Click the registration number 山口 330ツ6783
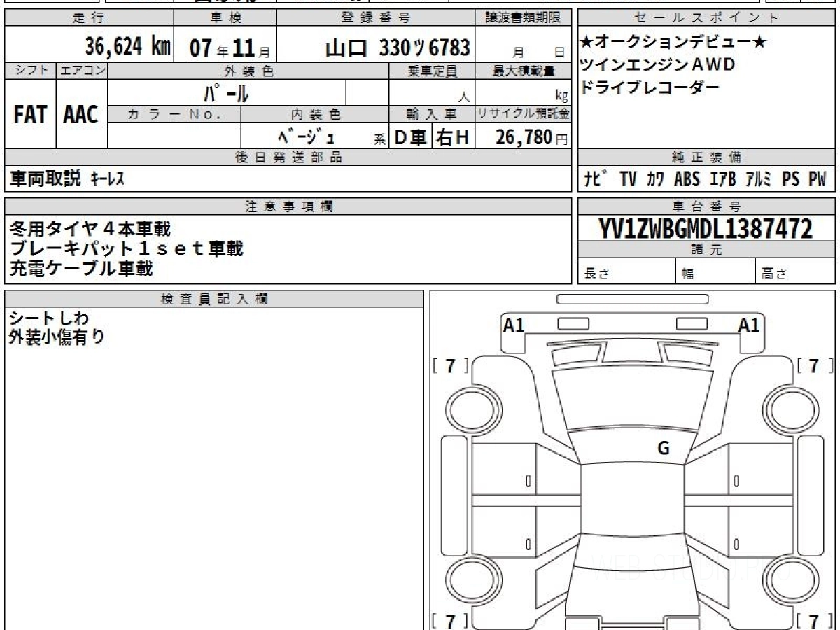 (398, 48)
